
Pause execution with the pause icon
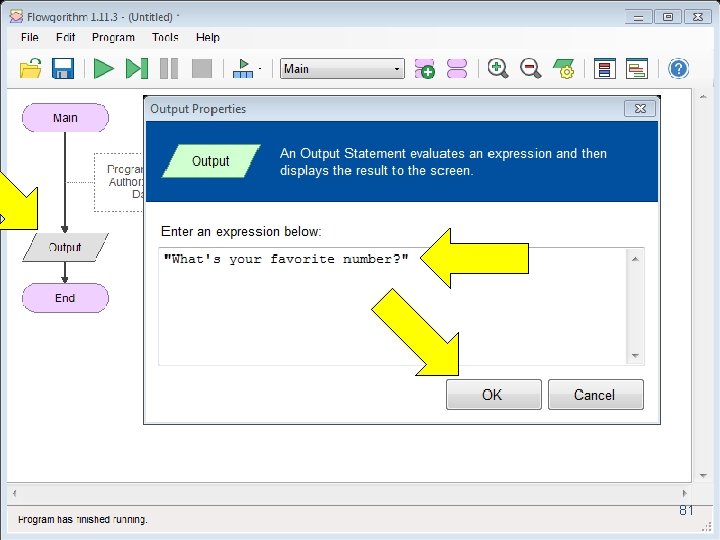tap(169, 69)
